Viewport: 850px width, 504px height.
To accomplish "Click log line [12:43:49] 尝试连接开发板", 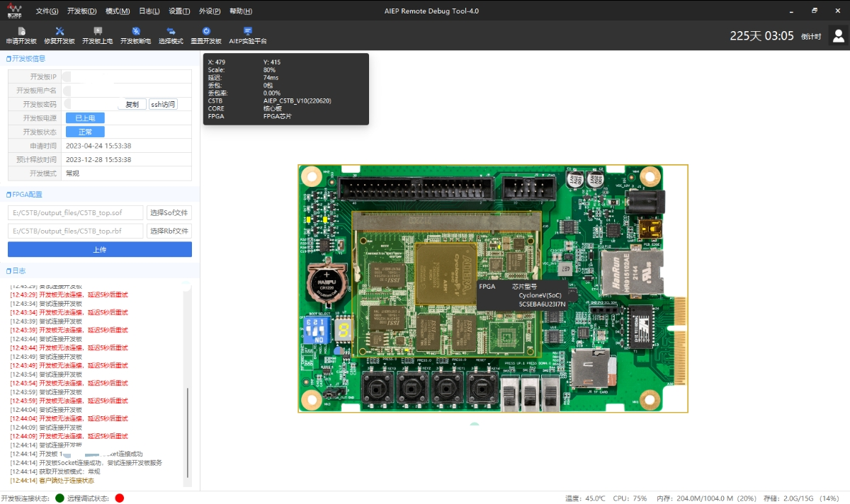I will [x=46, y=357].
